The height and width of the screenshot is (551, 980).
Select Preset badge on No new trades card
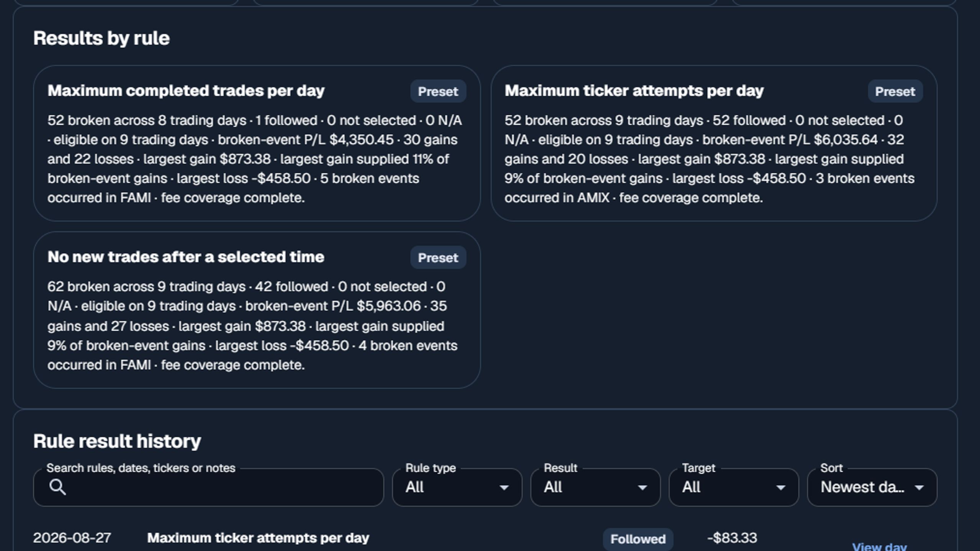coord(438,258)
